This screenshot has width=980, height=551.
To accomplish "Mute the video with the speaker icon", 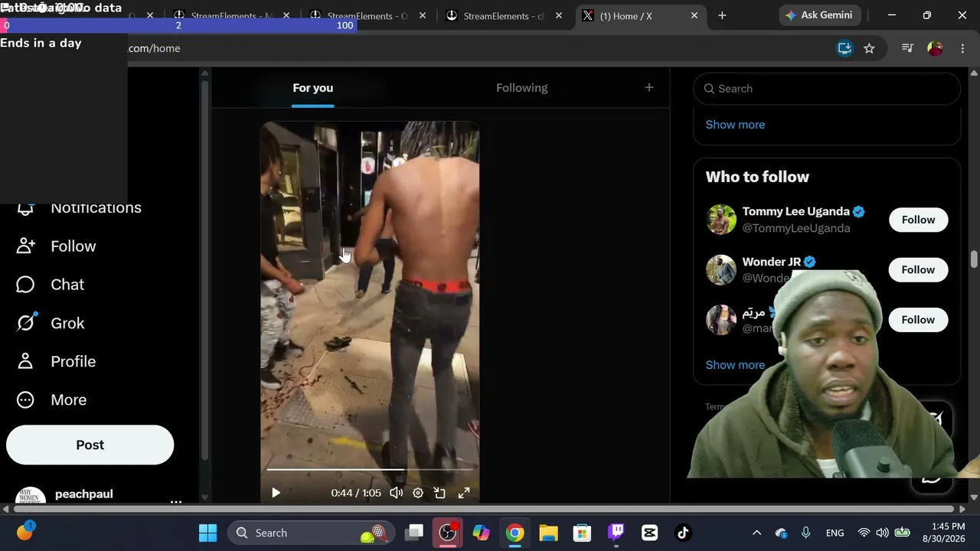I will click(396, 493).
